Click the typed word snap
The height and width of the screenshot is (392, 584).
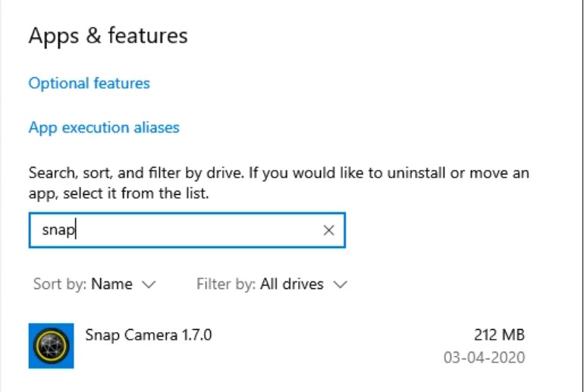[58, 230]
